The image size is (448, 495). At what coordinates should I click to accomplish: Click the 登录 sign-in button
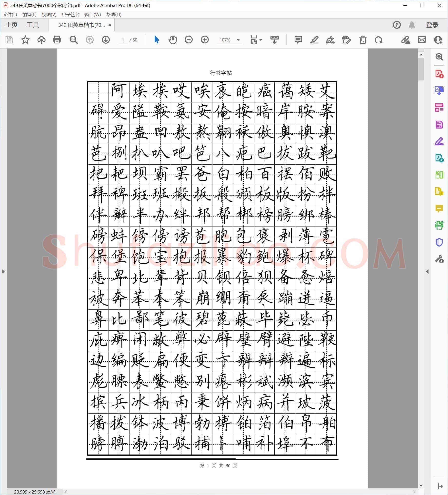(432, 25)
